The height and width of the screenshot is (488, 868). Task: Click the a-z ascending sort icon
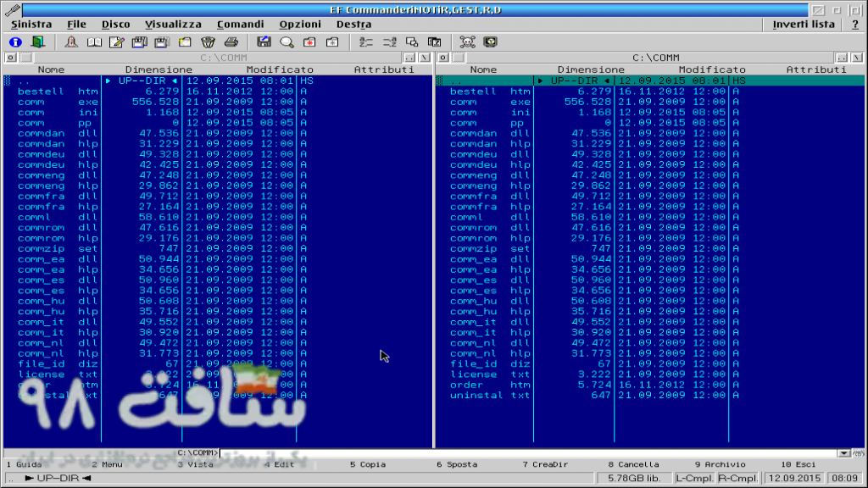point(366,42)
